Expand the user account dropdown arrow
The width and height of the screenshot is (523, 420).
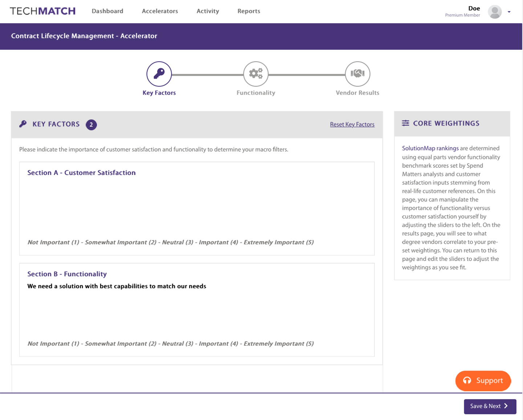(x=509, y=12)
